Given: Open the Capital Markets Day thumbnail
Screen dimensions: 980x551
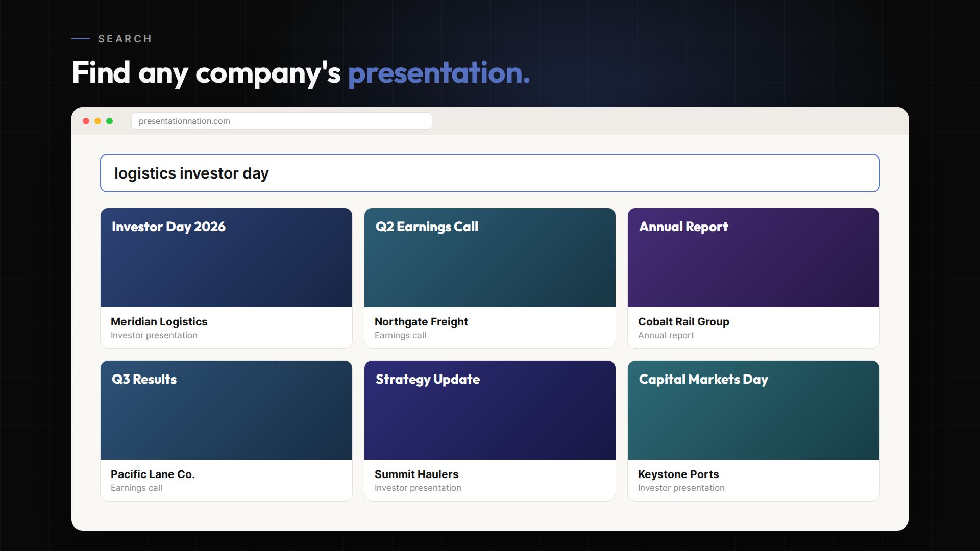Looking at the screenshot, I should 753,410.
